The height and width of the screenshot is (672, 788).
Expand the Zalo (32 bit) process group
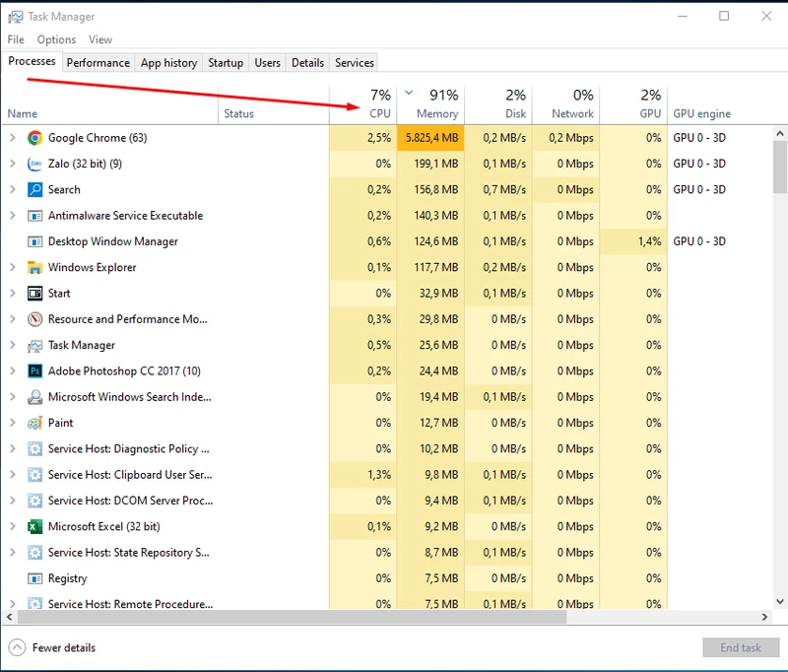(x=13, y=164)
